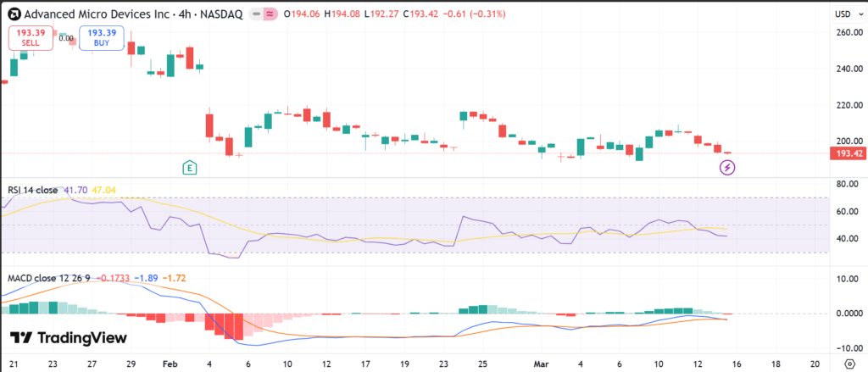The width and height of the screenshot is (868, 372).
Task: Click the AMD symbol logo icon
Action: tap(12, 14)
